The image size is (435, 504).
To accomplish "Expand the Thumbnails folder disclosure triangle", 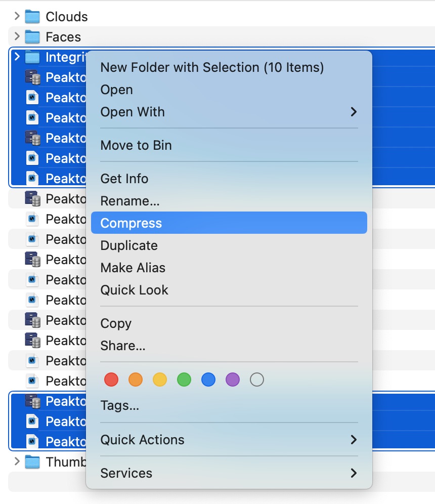I will [x=17, y=461].
